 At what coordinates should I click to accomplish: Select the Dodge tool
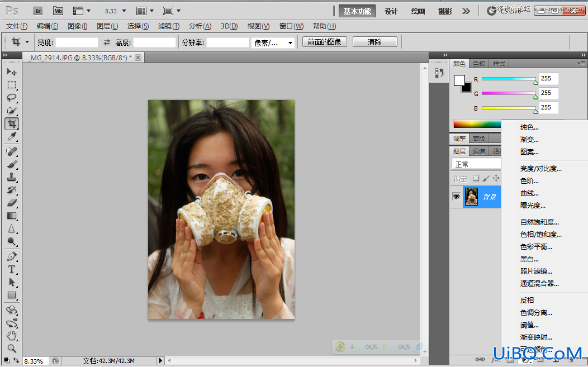12,241
